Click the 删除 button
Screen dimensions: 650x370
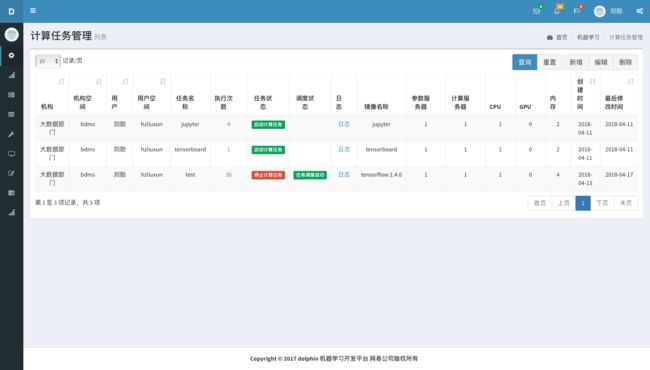[x=626, y=62]
